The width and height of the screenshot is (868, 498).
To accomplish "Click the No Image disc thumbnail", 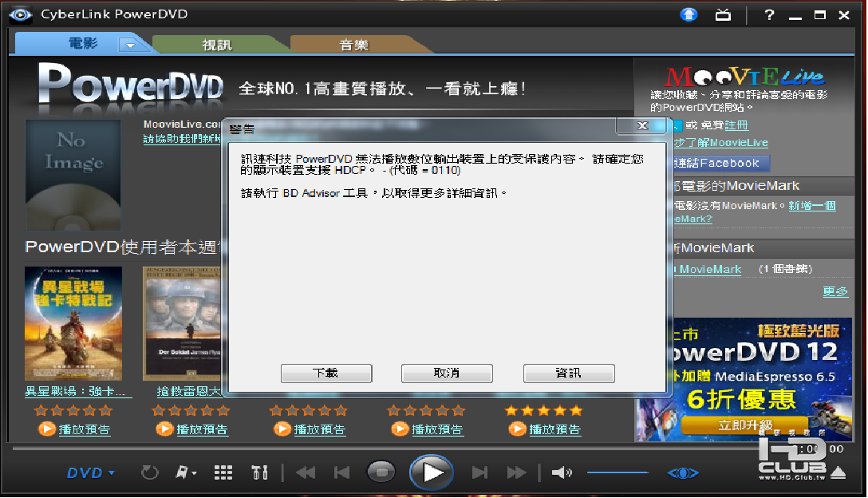I will pos(73,175).
